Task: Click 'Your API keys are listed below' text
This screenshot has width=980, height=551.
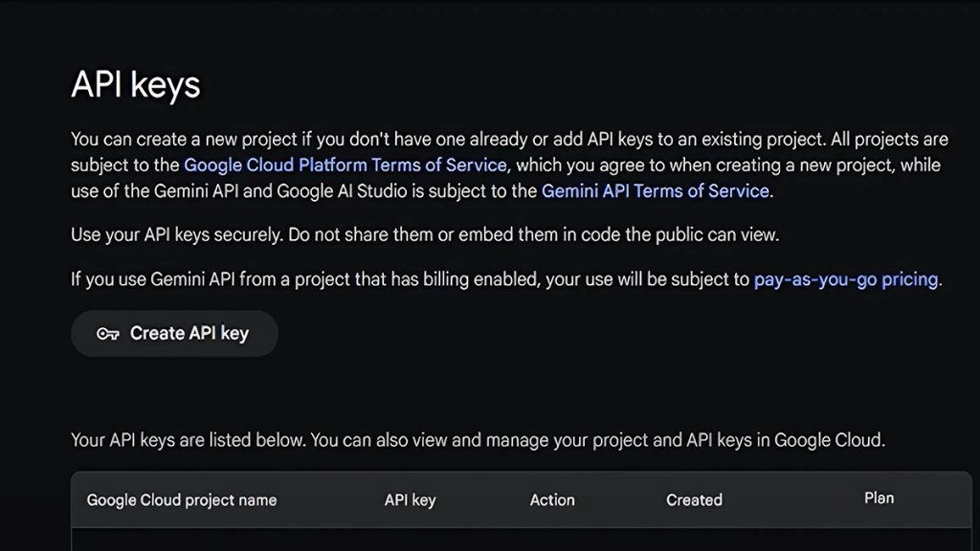Action: (x=189, y=440)
